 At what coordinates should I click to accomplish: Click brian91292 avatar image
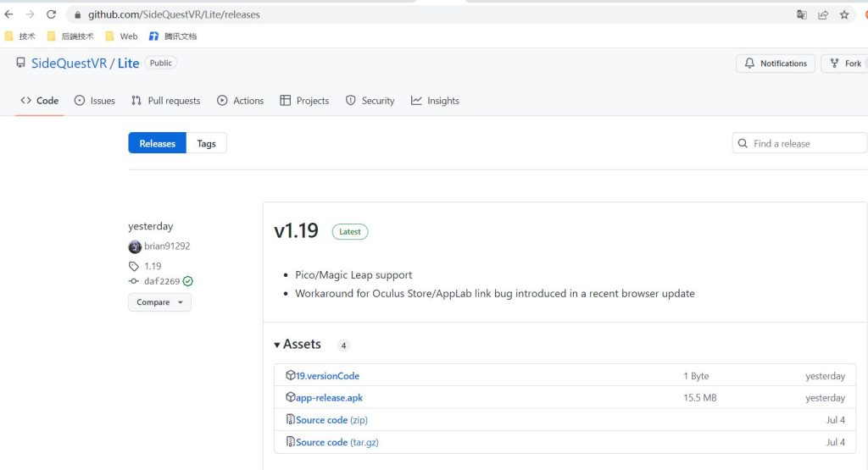coord(135,246)
